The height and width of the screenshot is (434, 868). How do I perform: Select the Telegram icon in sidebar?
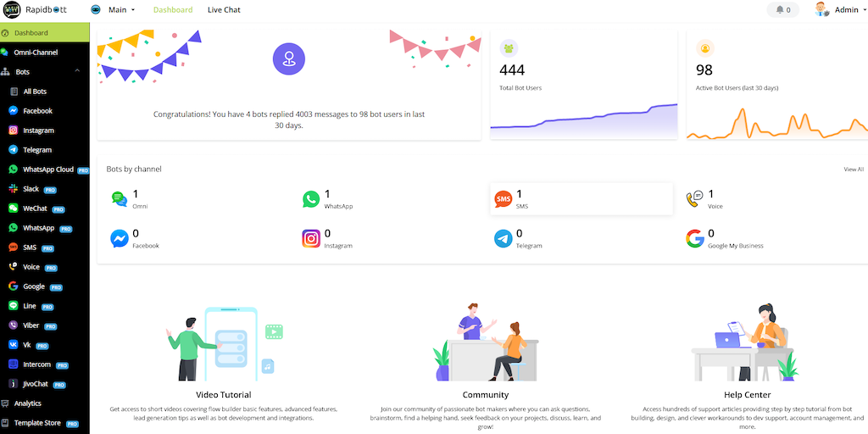pos(14,149)
